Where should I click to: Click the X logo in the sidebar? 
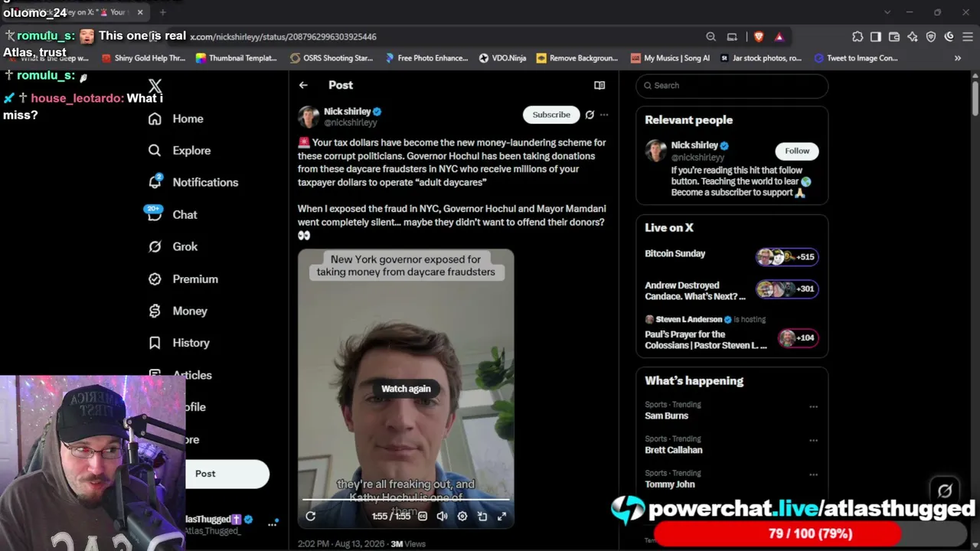point(155,86)
